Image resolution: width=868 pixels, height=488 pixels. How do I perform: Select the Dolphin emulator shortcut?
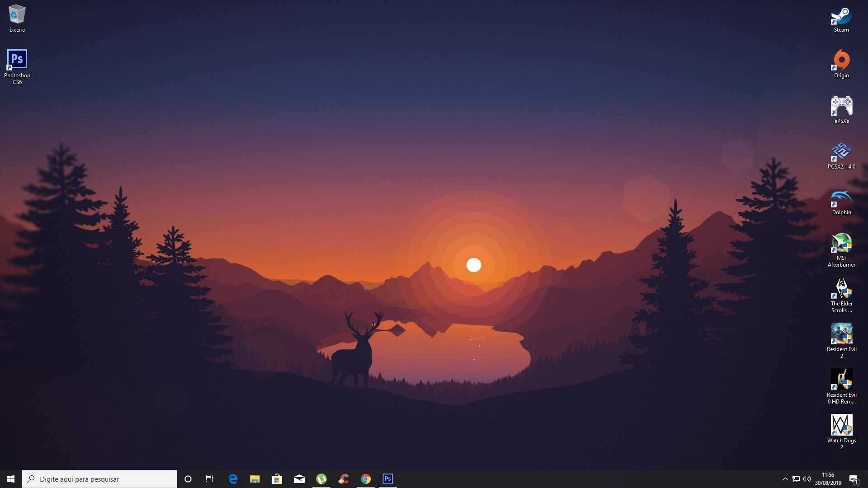tap(841, 202)
